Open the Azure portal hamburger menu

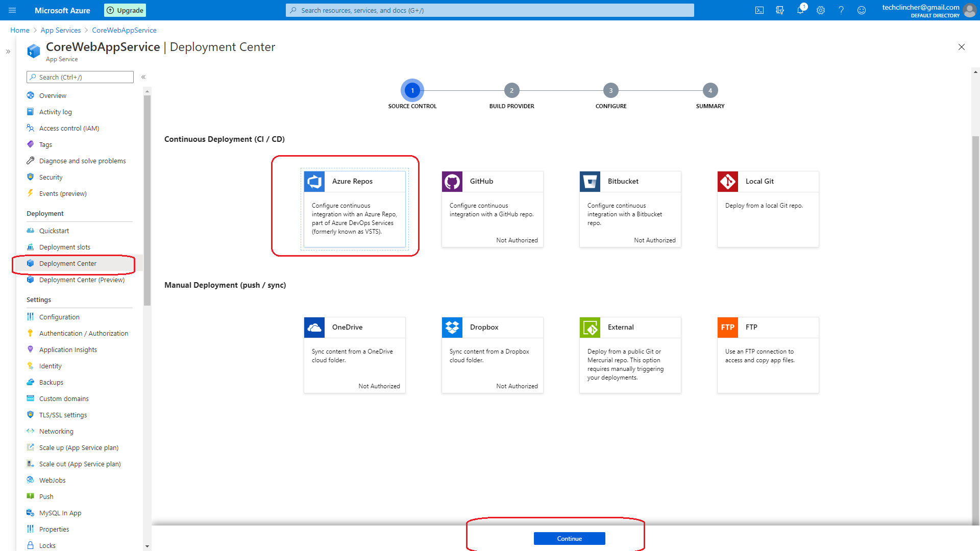12,10
